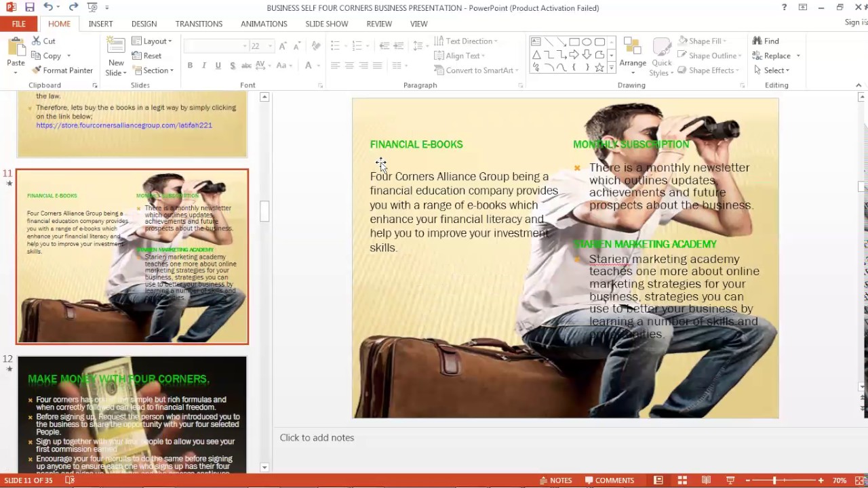This screenshot has height=488, width=868.
Task: Toggle Strikethrough formatting
Action: pos(246,66)
